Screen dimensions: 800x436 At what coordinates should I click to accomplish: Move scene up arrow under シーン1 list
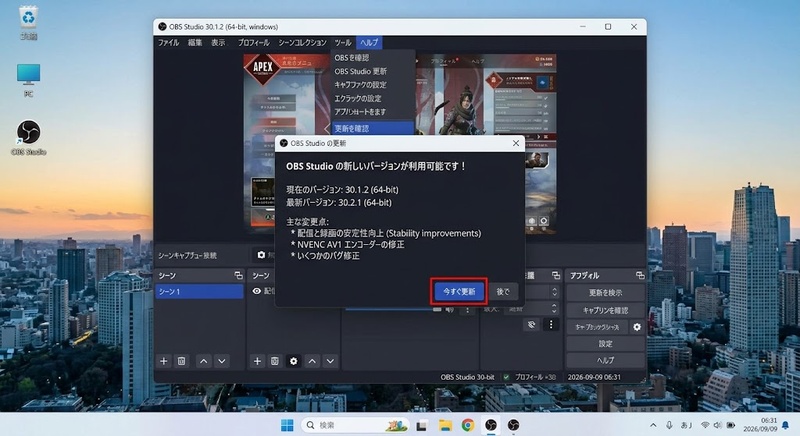pos(204,361)
